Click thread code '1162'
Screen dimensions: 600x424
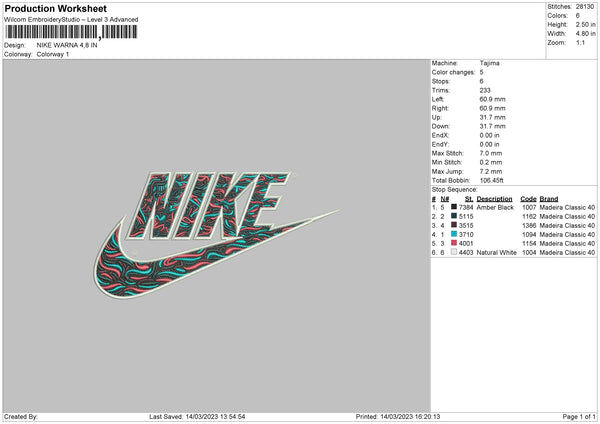click(529, 217)
